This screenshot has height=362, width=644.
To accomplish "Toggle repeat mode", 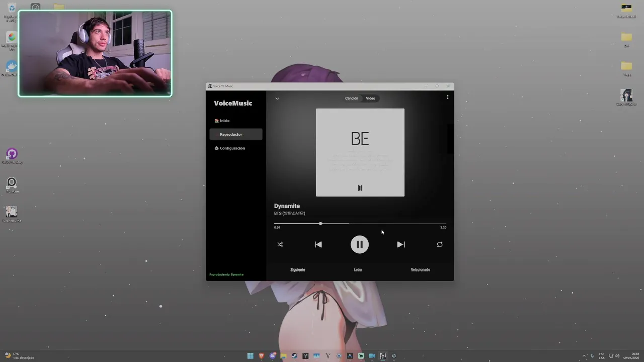I will coord(439,244).
